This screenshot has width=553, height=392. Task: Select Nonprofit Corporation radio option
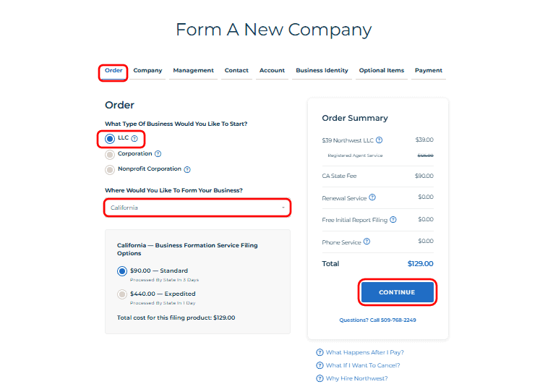pyautogui.click(x=110, y=170)
